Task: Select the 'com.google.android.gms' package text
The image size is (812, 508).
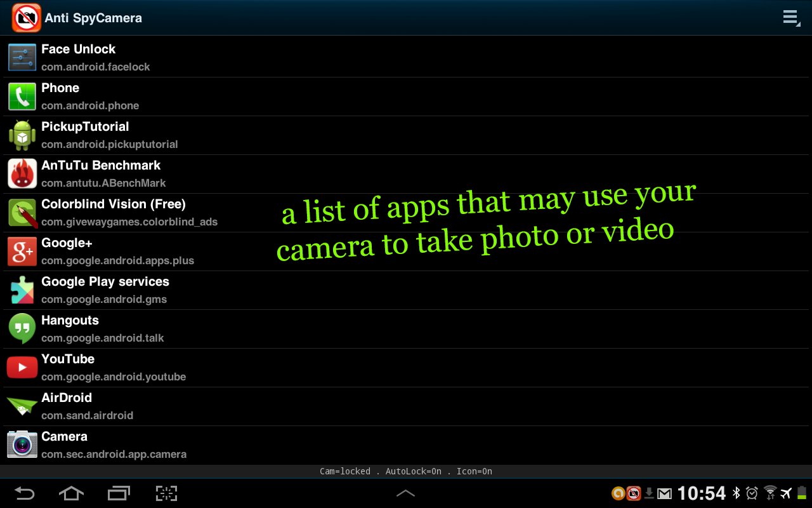Action: pyautogui.click(x=104, y=299)
